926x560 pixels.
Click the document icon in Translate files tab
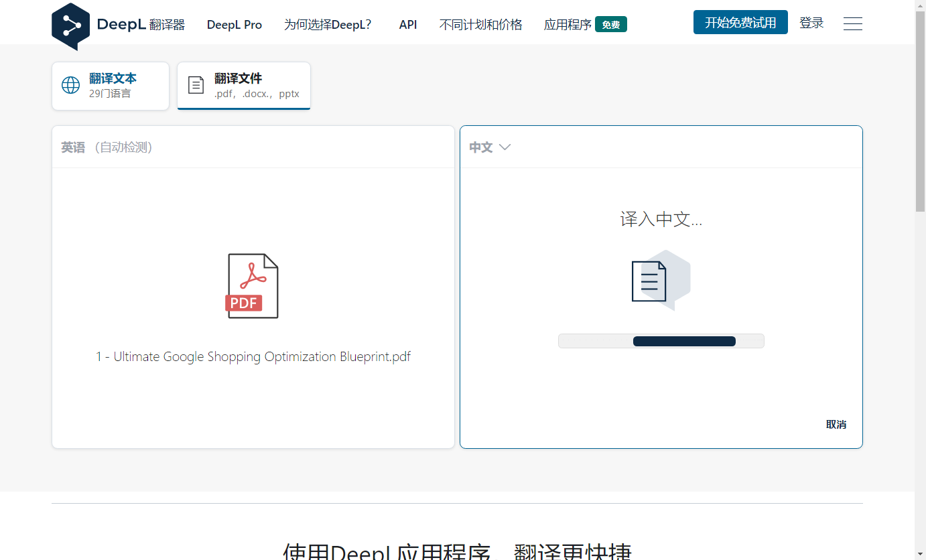click(196, 85)
